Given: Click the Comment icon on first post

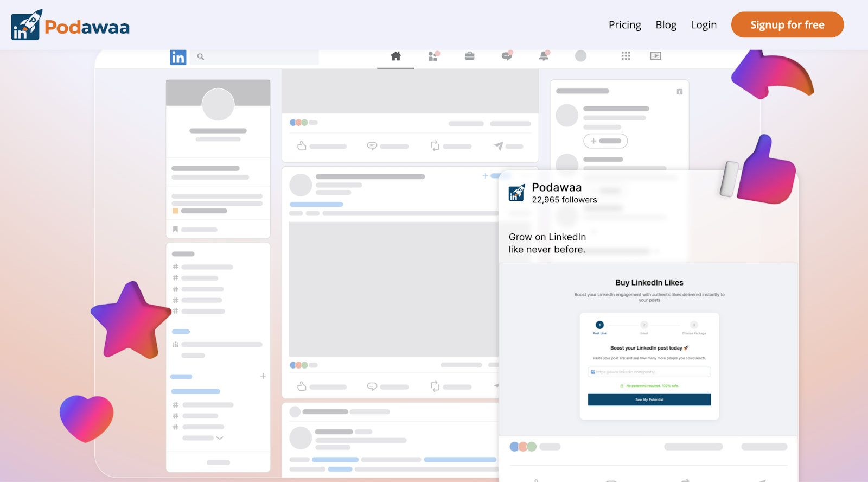Looking at the screenshot, I should (372, 145).
